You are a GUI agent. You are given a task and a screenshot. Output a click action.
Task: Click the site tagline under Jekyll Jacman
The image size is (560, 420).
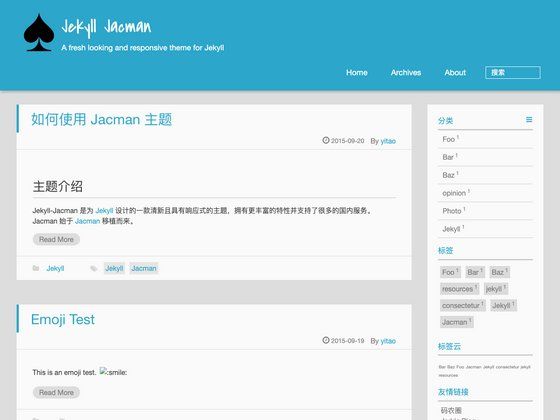click(142, 48)
